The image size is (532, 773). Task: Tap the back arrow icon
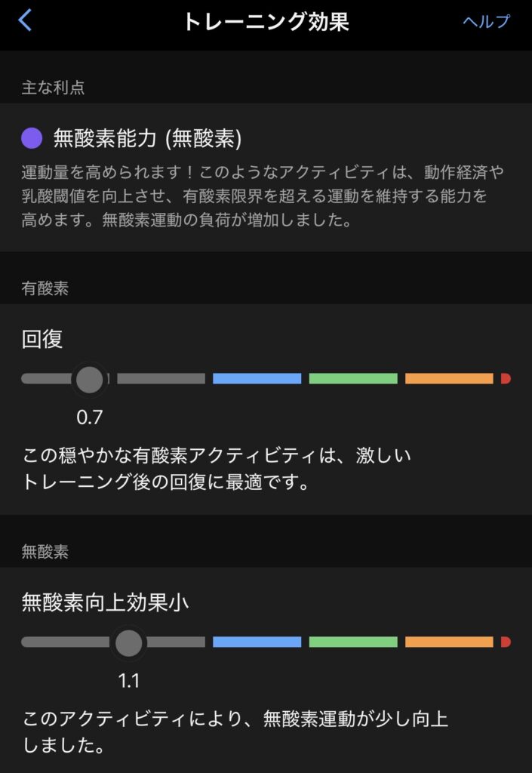click(x=25, y=20)
